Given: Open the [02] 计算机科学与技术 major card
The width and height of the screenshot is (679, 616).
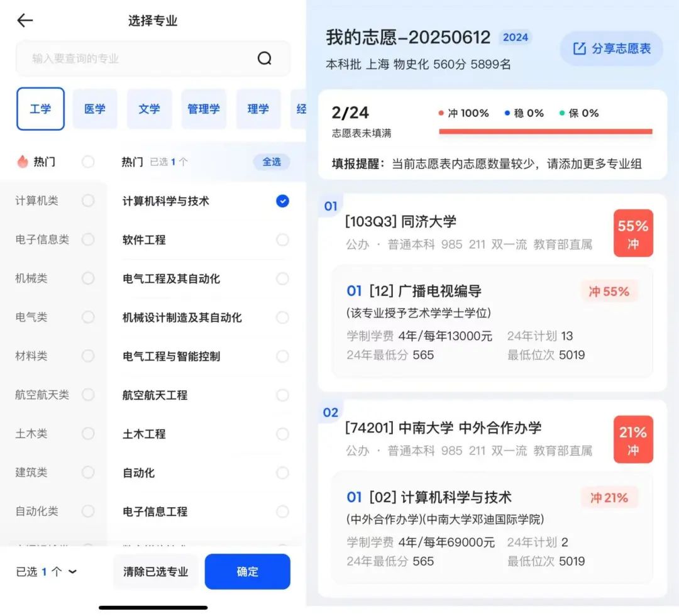Looking at the screenshot, I should click(492, 528).
